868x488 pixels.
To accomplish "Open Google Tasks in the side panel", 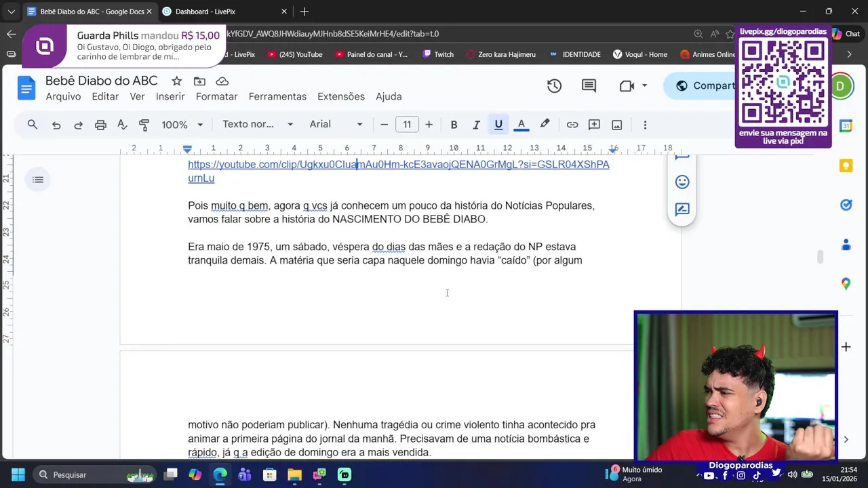I will tap(846, 205).
